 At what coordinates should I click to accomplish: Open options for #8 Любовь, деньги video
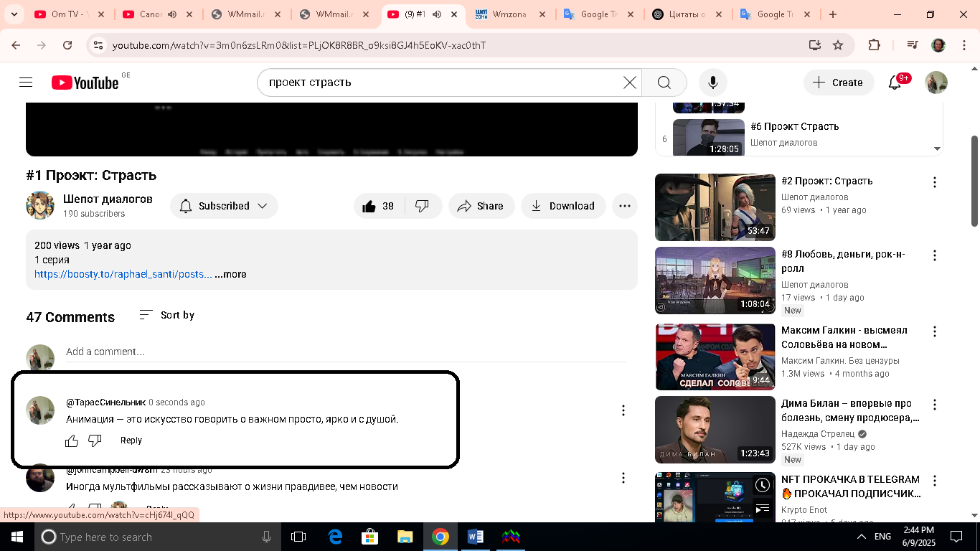(x=935, y=255)
